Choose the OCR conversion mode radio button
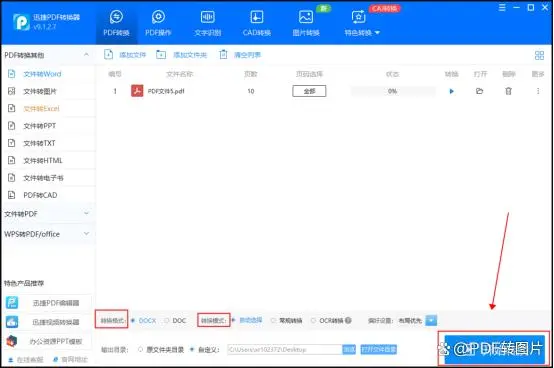The height and width of the screenshot is (368, 554). click(313, 321)
